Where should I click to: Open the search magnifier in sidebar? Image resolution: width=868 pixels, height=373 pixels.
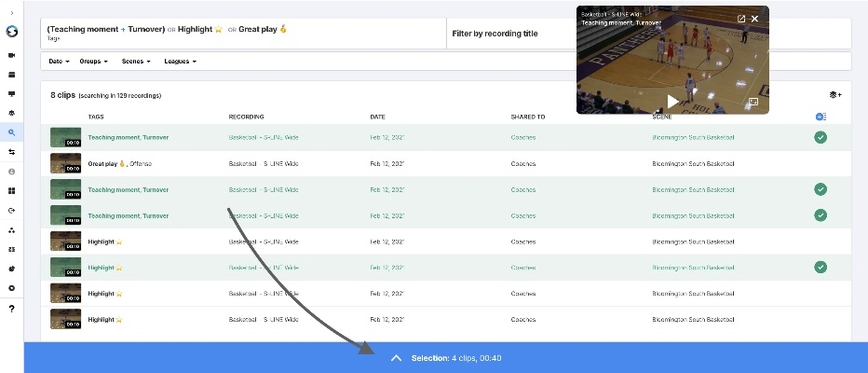[x=11, y=133]
